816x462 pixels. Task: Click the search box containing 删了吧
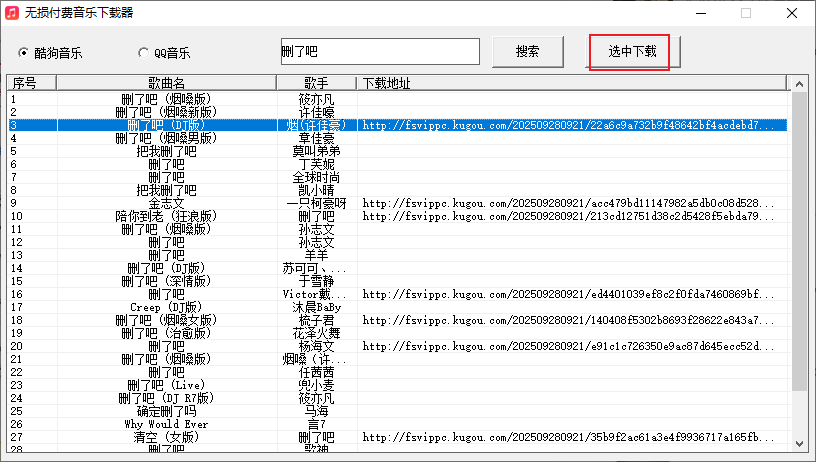(380, 52)
